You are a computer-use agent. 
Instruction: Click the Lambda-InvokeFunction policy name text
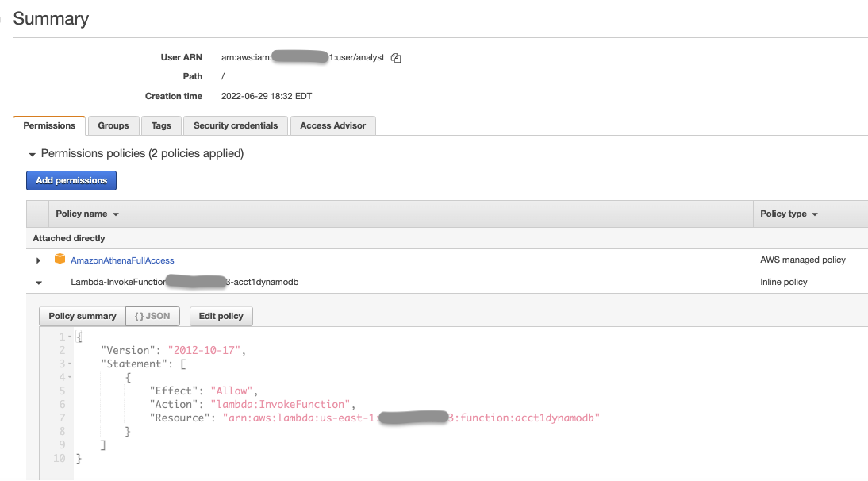tap(184, 282)
